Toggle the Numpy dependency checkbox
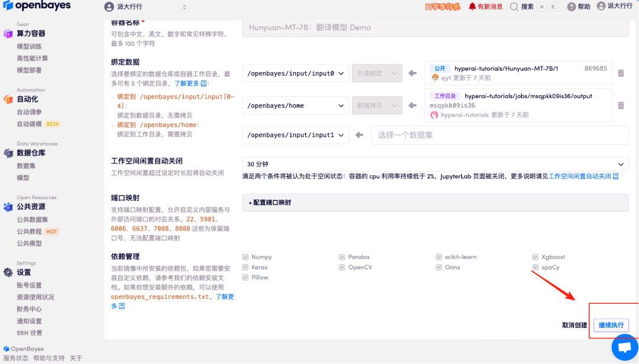Viewport: 639px width, 364px height. click(x=245, y=257)
